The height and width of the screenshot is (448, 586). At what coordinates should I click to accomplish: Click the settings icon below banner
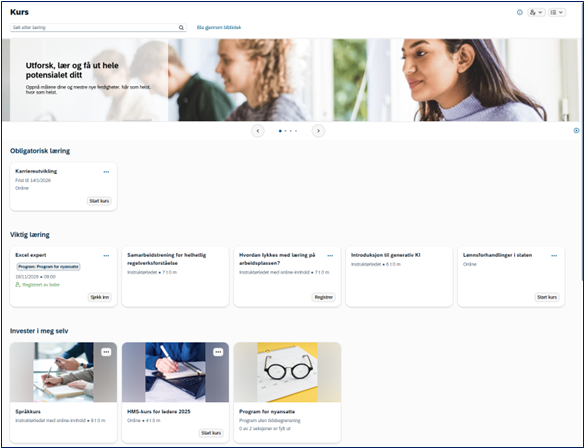pyautogui.click(x=576, y=130)
